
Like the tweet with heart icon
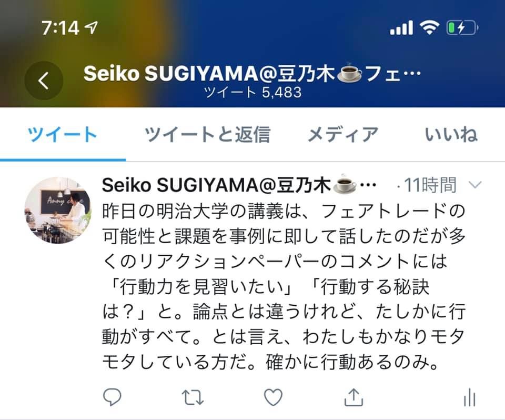(273, 397)
